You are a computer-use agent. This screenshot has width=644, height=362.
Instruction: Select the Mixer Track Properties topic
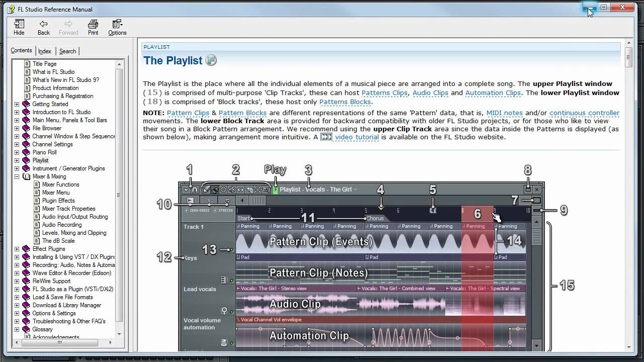[x=68, y=209]
